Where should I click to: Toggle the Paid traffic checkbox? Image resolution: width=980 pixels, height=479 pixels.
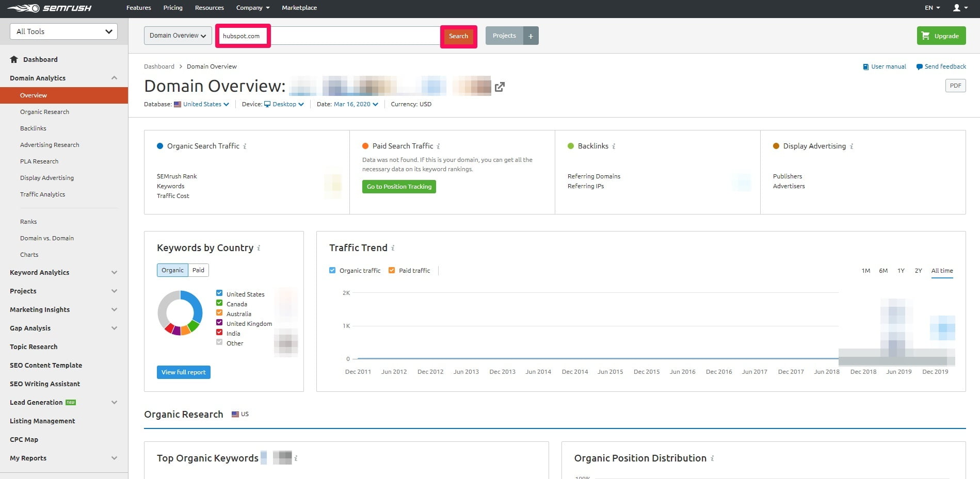[392, 270]
